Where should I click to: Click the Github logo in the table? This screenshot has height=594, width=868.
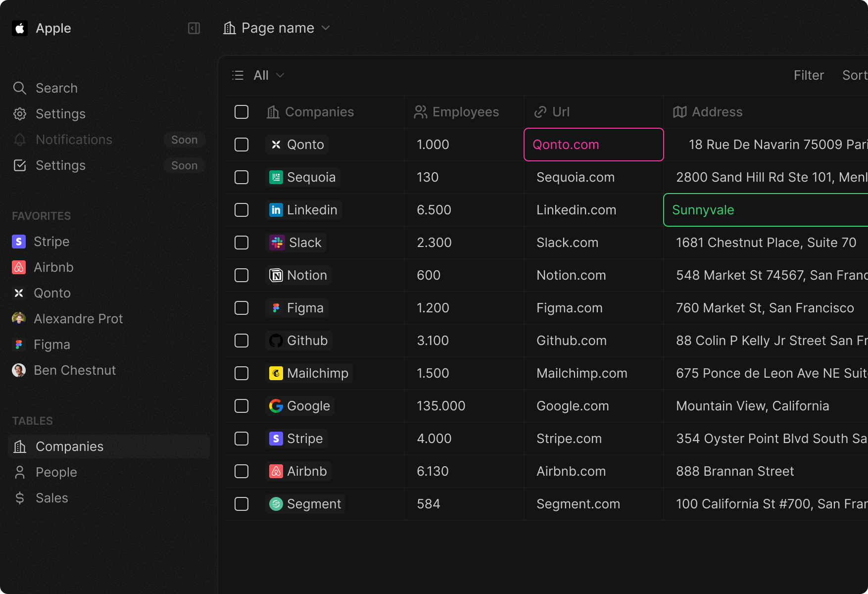pos(276,341)
